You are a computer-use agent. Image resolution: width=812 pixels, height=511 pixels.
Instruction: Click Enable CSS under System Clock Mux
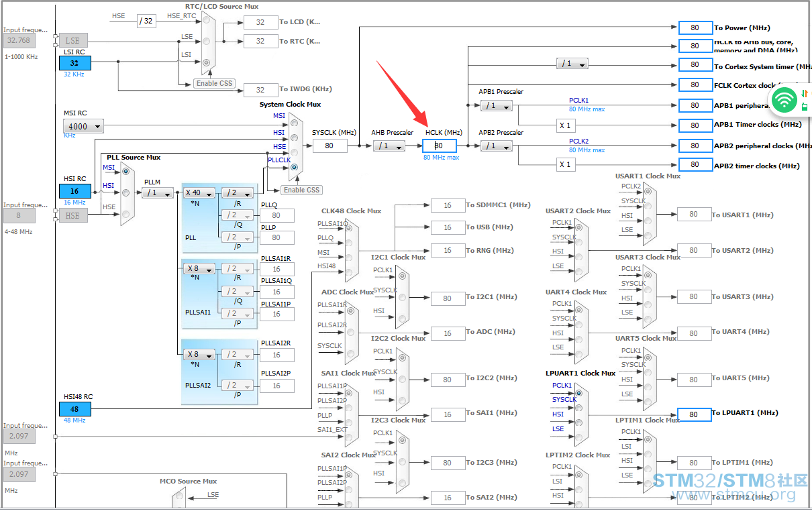(x=301, y=190)
